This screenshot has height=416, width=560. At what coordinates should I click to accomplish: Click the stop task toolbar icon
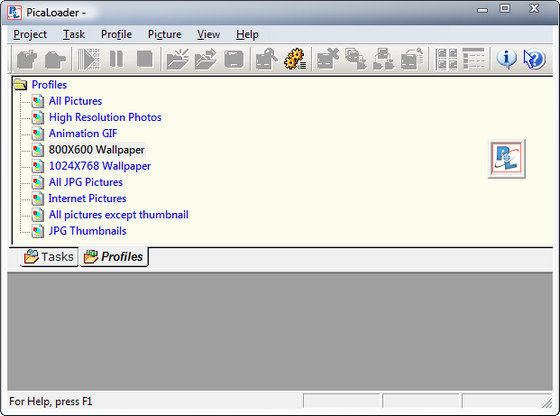click(x=145, y=59)
